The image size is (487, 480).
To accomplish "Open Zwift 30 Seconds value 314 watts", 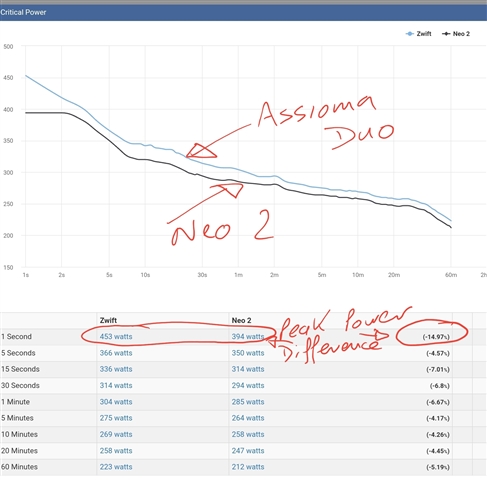I will pos(116,386).
